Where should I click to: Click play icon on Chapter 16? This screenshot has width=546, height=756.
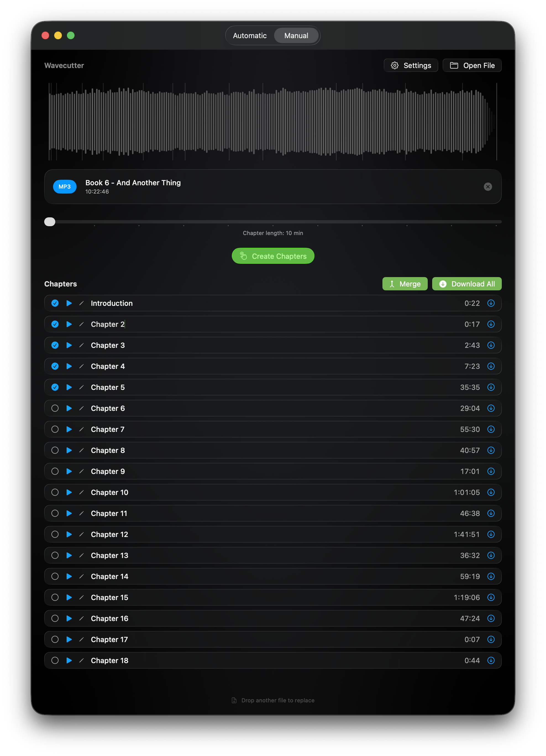tap(69, 618)
